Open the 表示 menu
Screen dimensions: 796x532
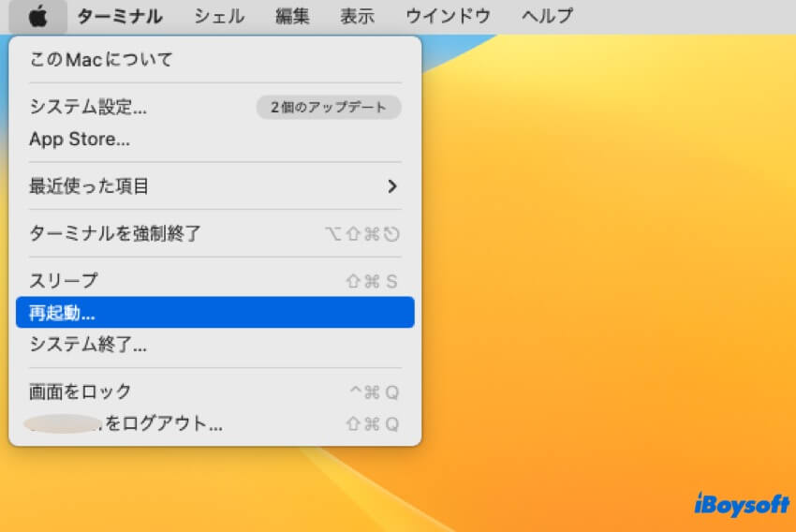358,16
